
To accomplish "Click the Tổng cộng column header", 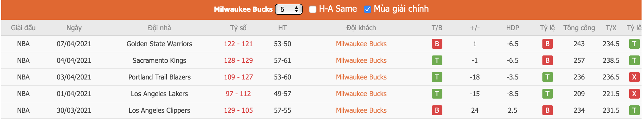I will [x=579, y=28].
